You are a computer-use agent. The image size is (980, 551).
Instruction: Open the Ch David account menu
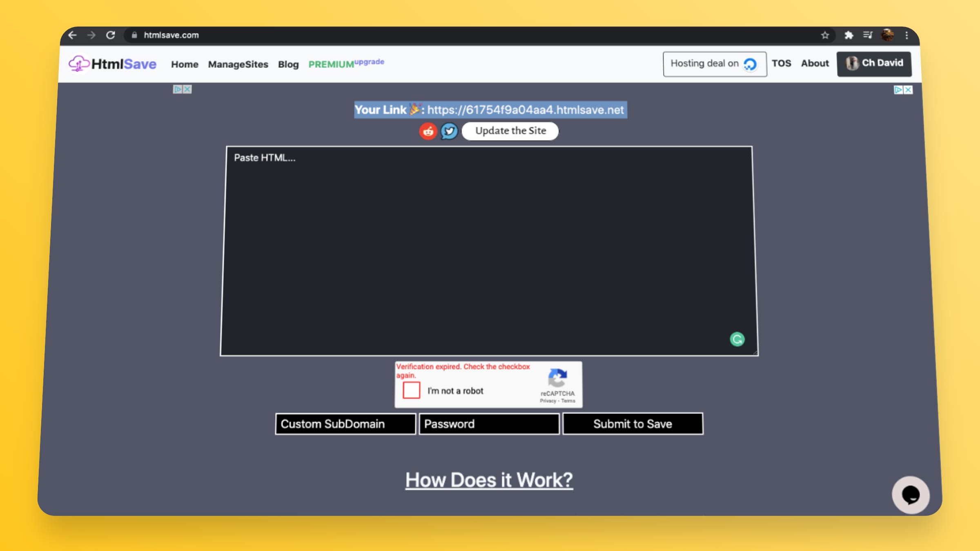[x=874, y=64]
